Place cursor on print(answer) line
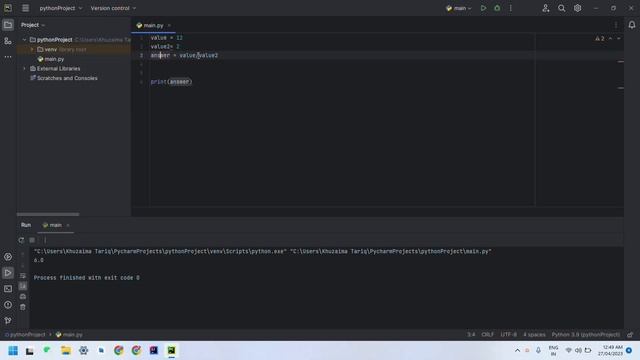The image size is (640, 360). pyautogui.click(x=171, y=82)
